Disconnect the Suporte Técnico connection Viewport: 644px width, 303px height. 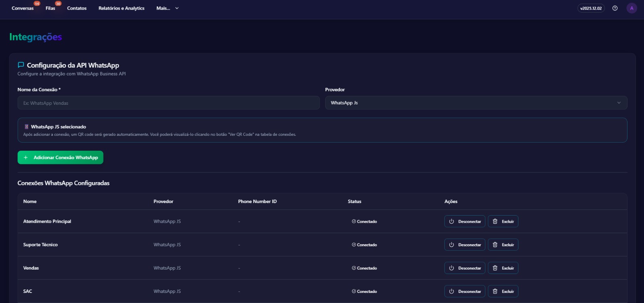pos(465,245)
